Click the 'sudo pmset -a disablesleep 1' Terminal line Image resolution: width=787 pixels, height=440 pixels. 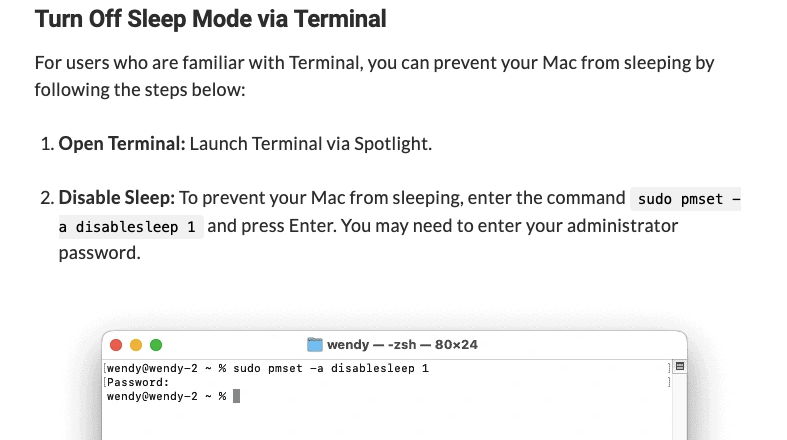pyautogui.click(x=268, y=368)
